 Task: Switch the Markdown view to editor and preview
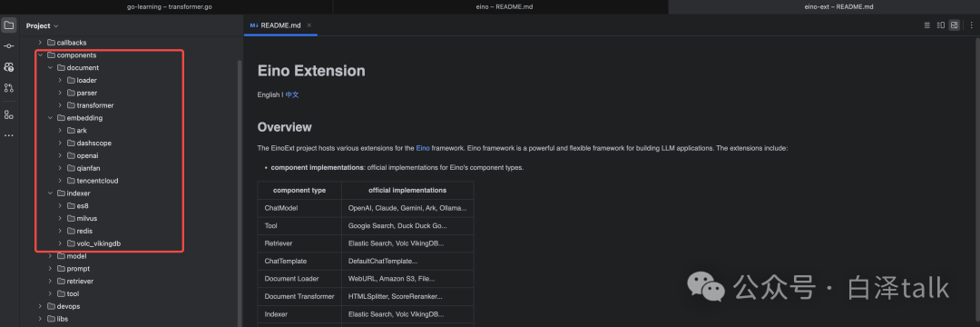(941, 25)
